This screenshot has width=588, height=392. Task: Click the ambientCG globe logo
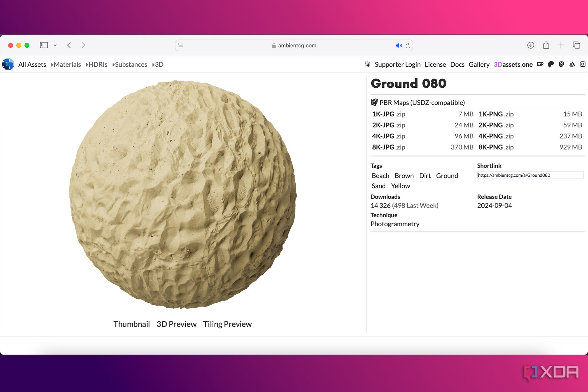tap(8, 64)
